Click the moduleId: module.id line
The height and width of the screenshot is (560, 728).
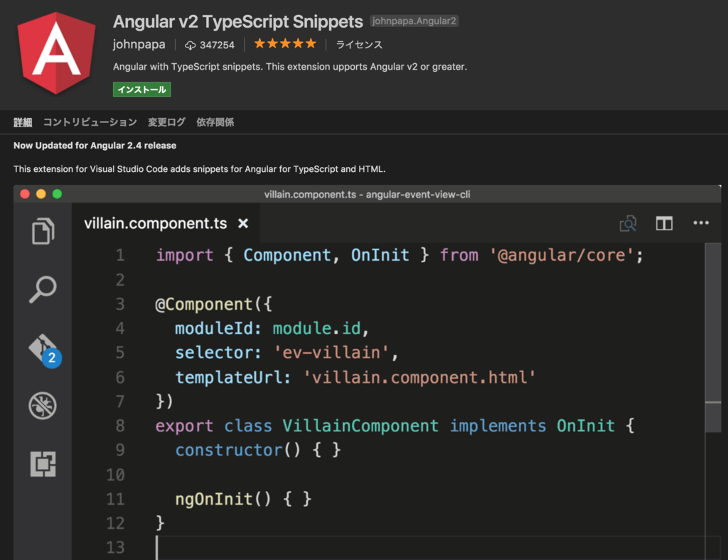click(x=272, y=328)
